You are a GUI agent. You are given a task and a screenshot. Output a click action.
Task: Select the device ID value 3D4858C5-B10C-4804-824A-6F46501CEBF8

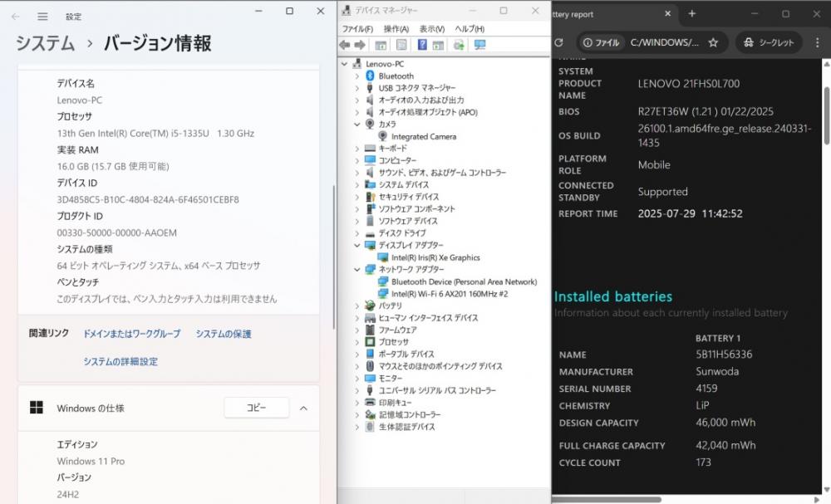148,199
